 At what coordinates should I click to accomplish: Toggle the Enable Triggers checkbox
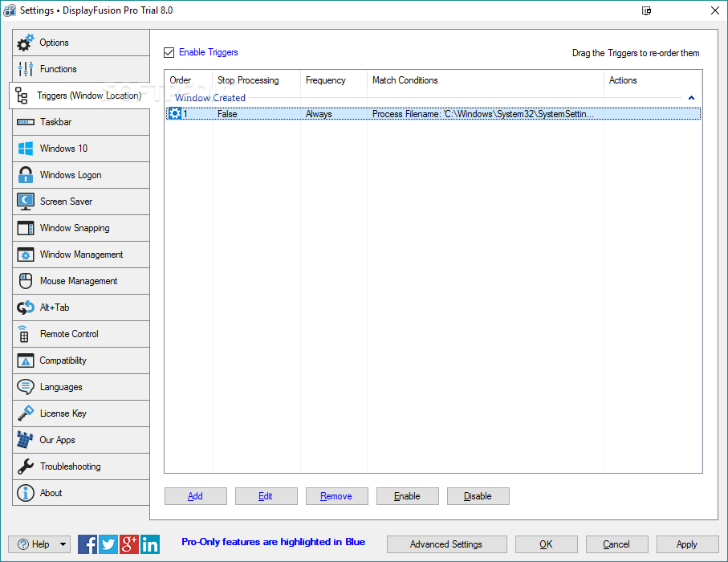[x=169, y=52]
